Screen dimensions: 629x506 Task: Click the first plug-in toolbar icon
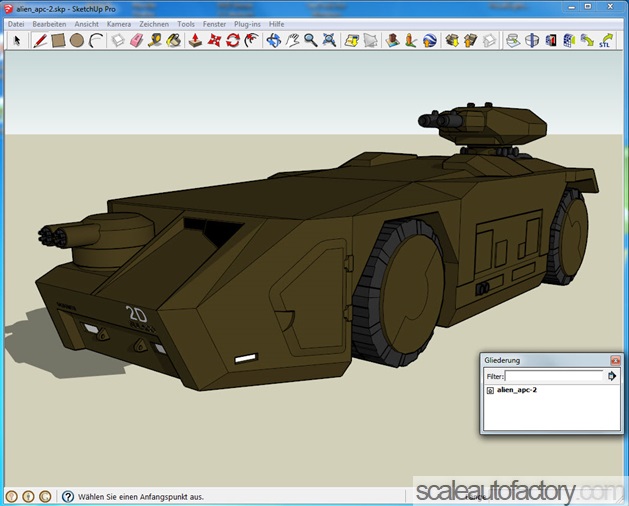pyautogui.click(x=513, y=41)
